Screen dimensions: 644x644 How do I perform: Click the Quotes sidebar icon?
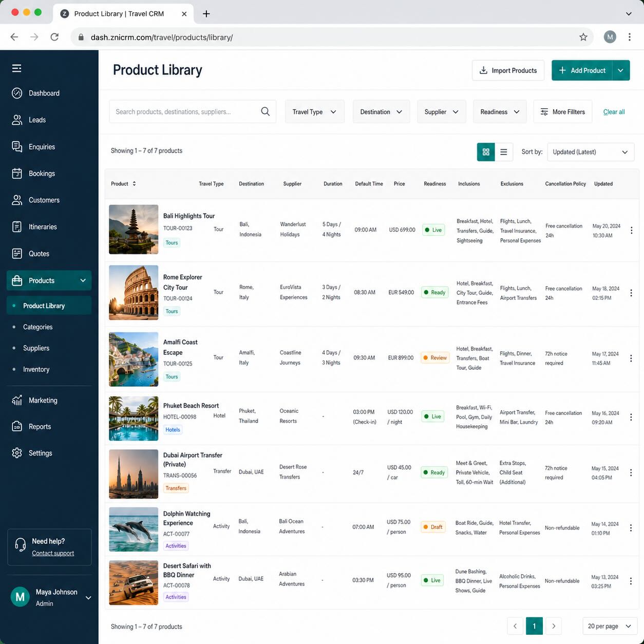tap(17, 253)
